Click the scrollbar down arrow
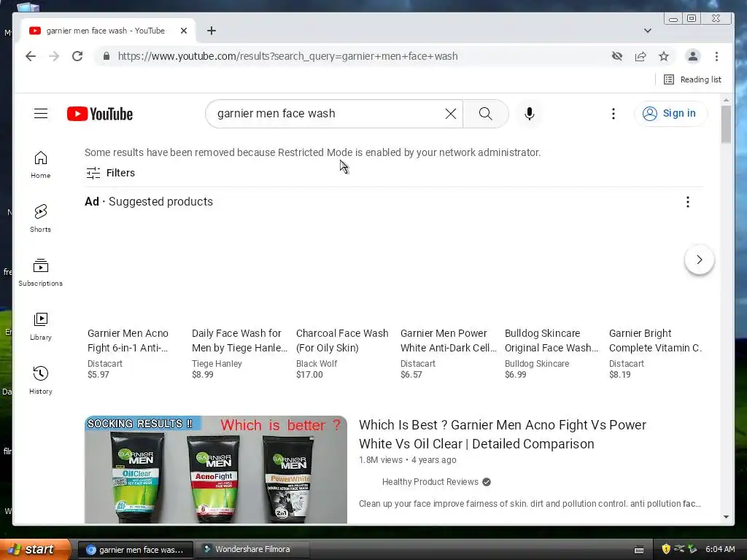Image resolution: width=747 pixels, height=560 pixels. coord(726,517)
